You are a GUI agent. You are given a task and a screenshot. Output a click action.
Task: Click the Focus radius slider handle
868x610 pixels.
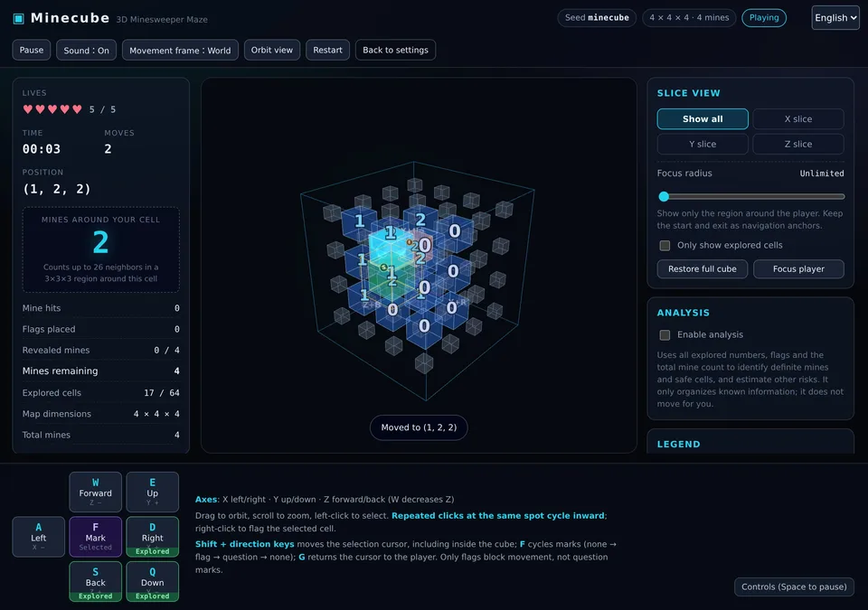pyautogui.click(x=664, y=196)
